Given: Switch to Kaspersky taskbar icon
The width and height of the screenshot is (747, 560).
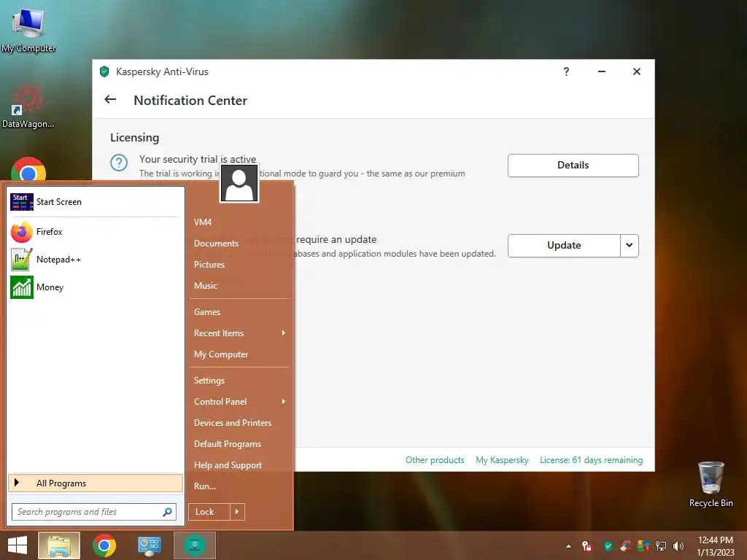Looking at the screenshot, I should (x=194, y=545).
